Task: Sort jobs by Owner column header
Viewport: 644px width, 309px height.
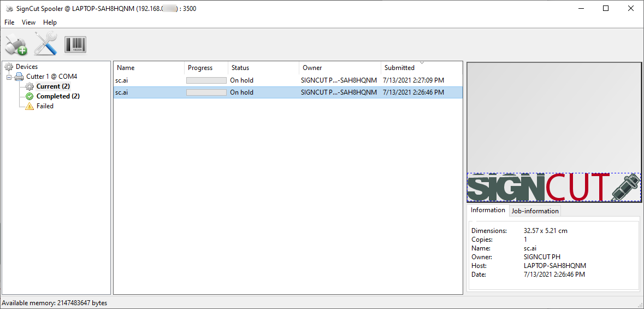Action: 340,68
